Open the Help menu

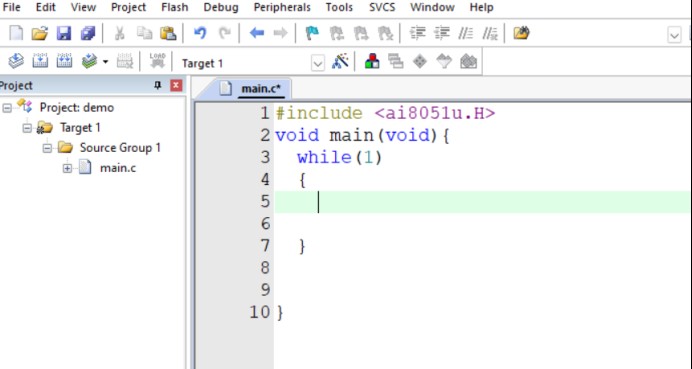click(x=481, y=8)
